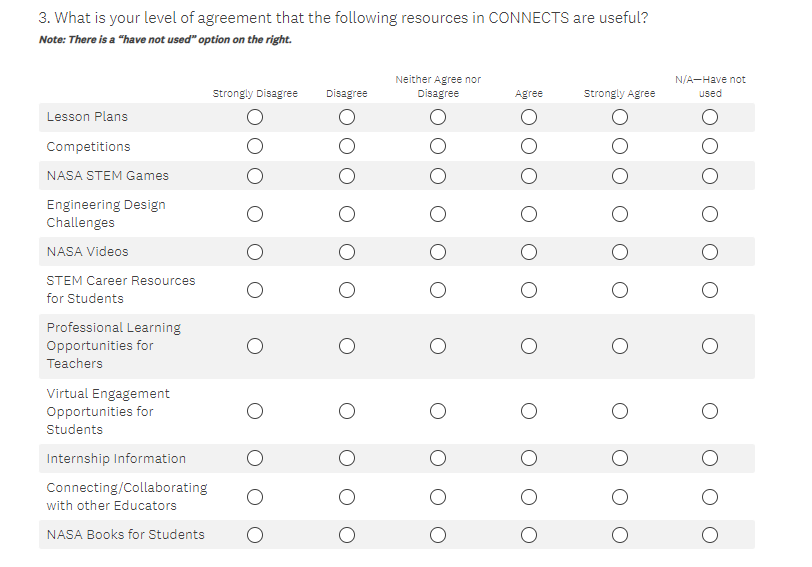Select Strongly Disagree for Engineering Design Challenges
Image resolution: width=812 pixels, height=567 pixels.
pyautogui.click(x=255, y=214)
